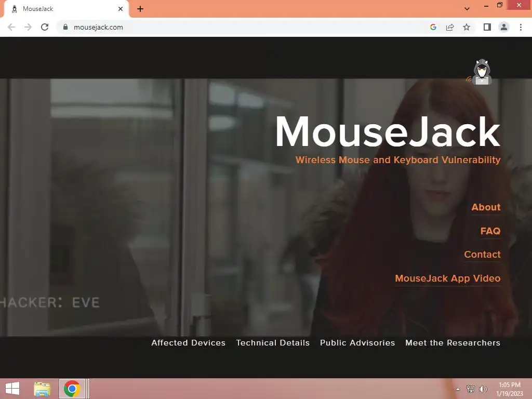Reload the mousejack.com page

pos(45,27)
